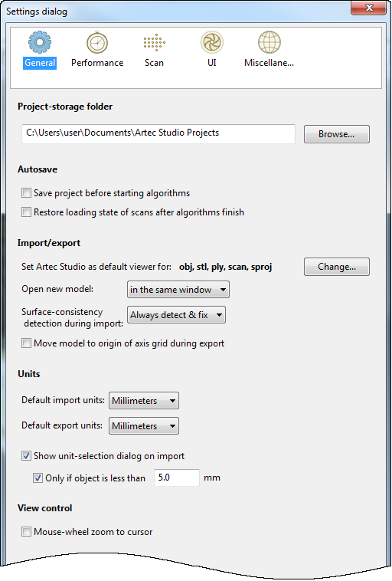Select the General gear icon

pyautogui.click(x=40, y=42)
